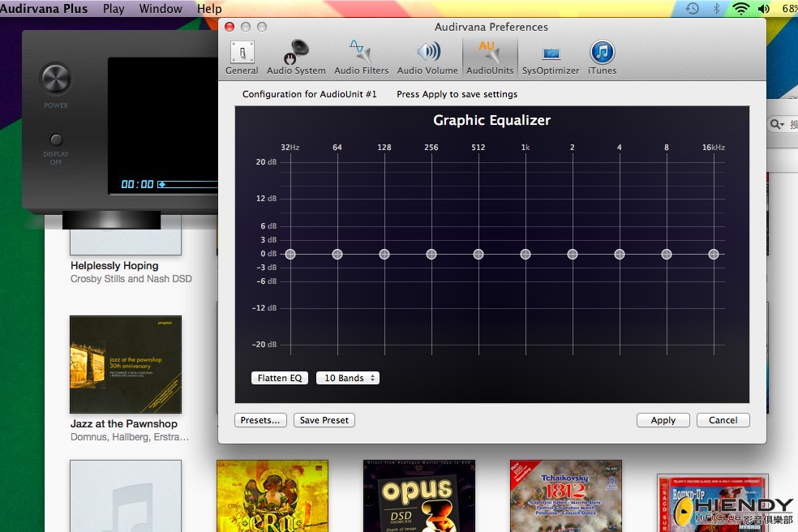
Task: Click the 2 kHz band slider handle
Action: point(573,254)
